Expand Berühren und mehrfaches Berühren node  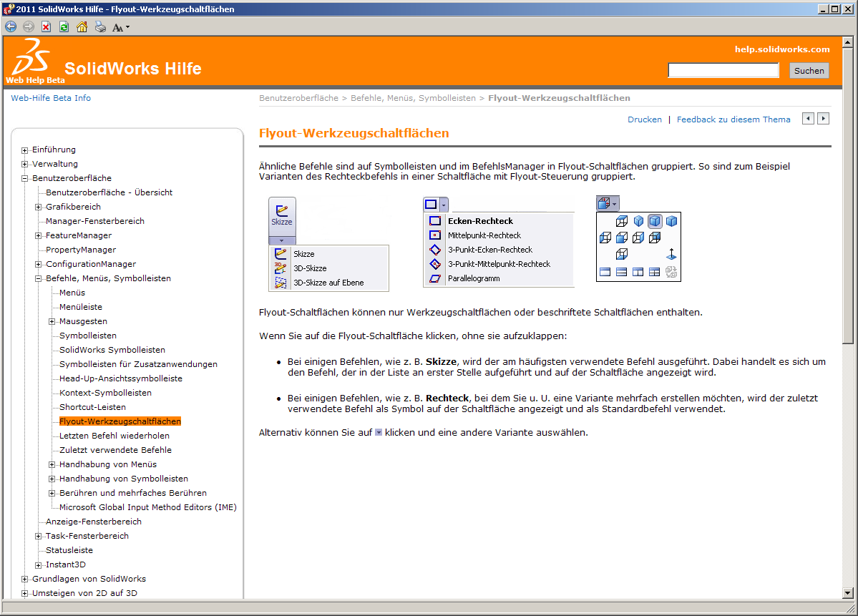pos(52,493)
